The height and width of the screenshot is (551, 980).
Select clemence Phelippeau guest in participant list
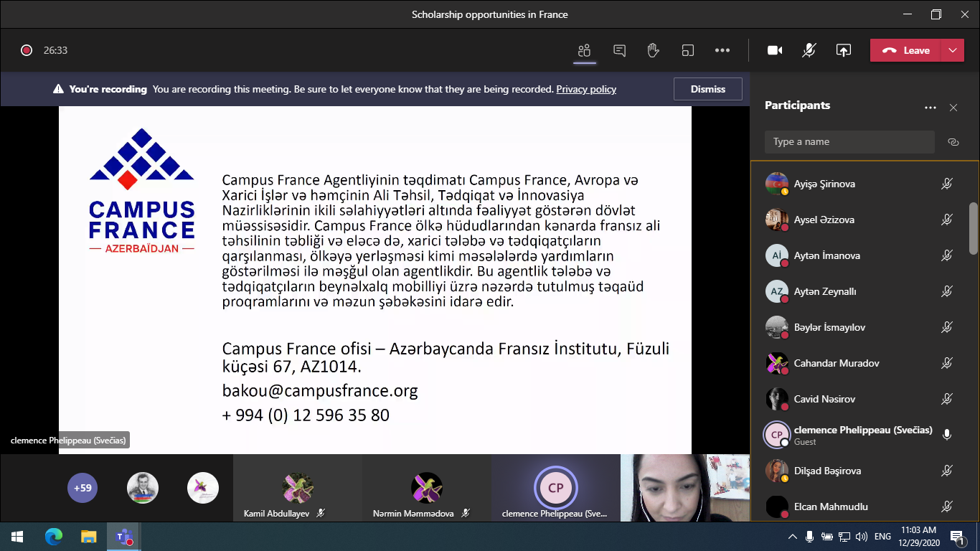[x=858, y=435]
